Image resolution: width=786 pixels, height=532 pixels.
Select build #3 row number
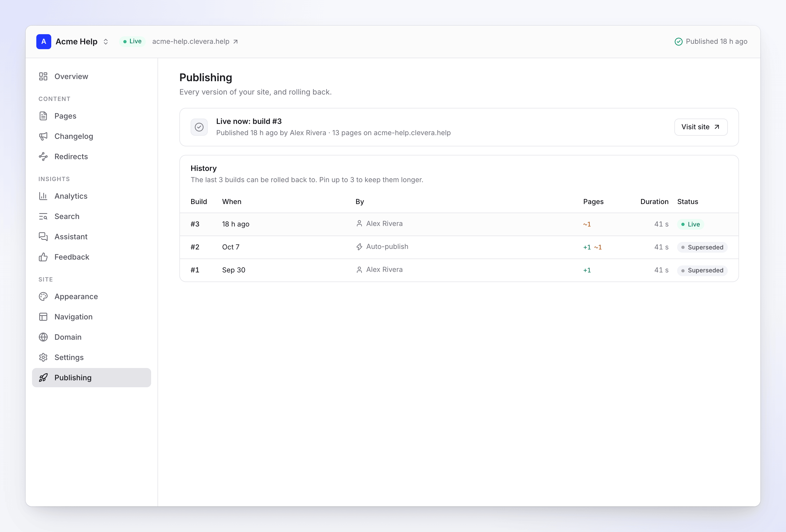[195, 224]
